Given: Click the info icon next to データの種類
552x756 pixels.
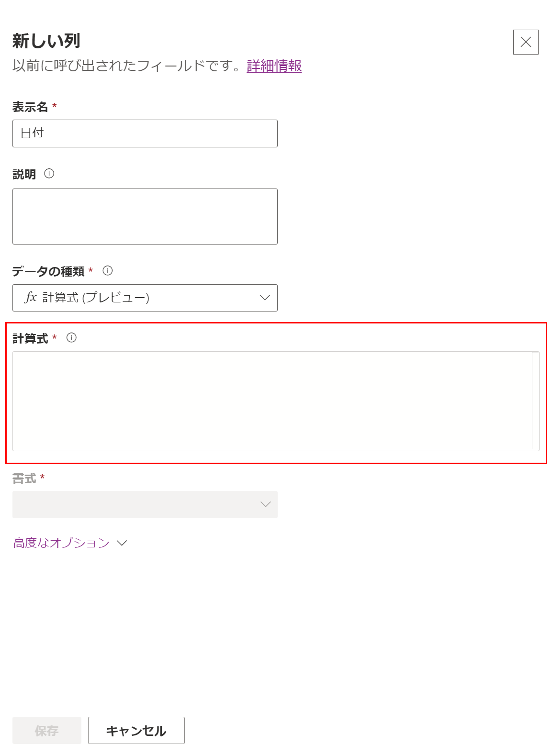Looking at the screenshot, I should tap(108, 271).
